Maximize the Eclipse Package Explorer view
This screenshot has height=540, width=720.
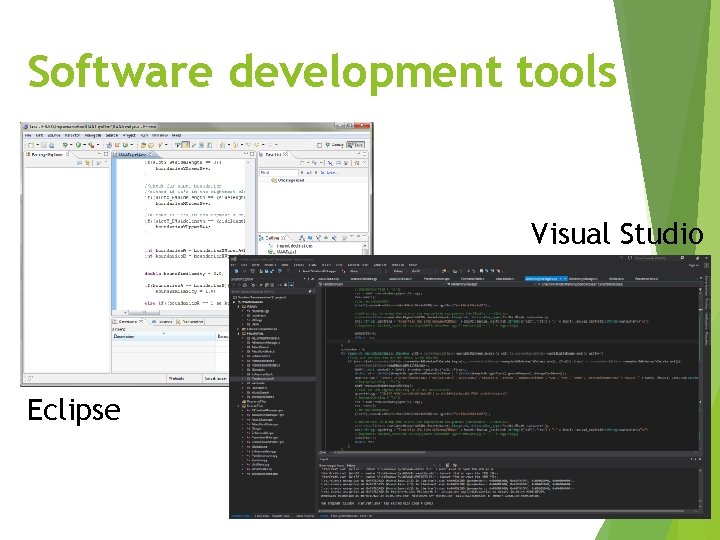click(106, 154)
